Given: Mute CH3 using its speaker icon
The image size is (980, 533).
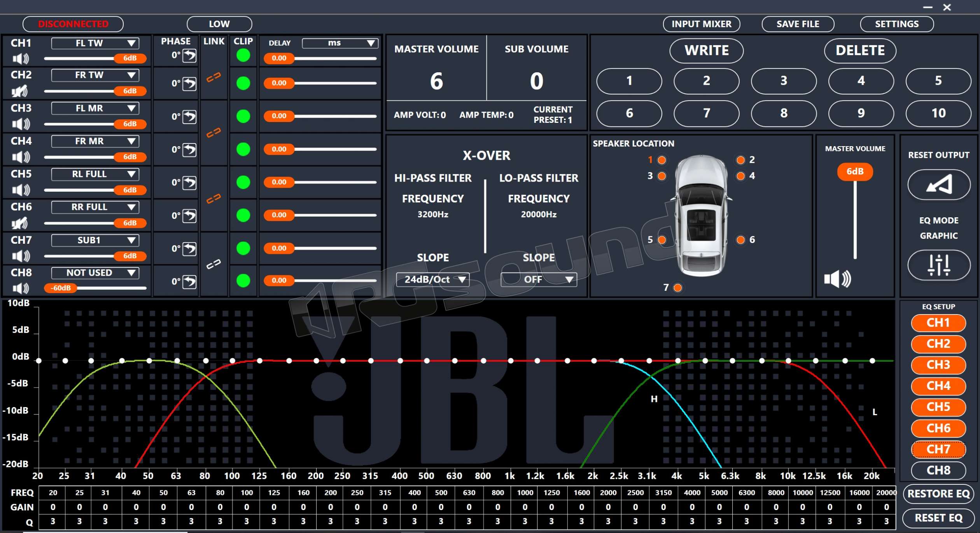Looking at the screenshot, I should pyautogui.click(x=20, y=124).
